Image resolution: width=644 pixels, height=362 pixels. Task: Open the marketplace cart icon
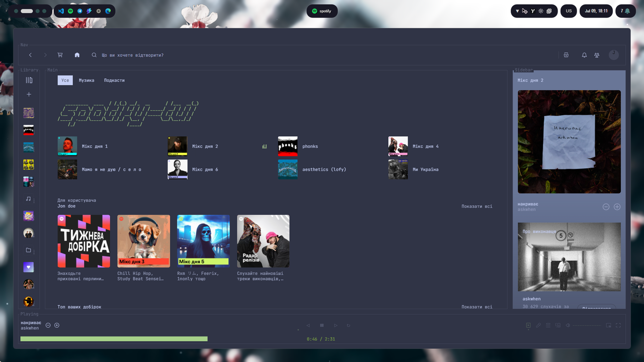pyautogui.click(x=60, y=55)
